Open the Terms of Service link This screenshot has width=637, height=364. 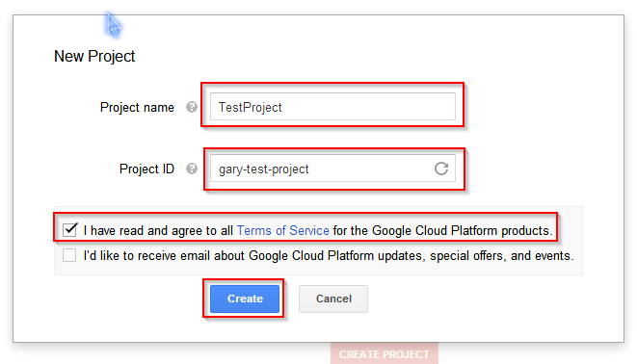pos(282,230)
